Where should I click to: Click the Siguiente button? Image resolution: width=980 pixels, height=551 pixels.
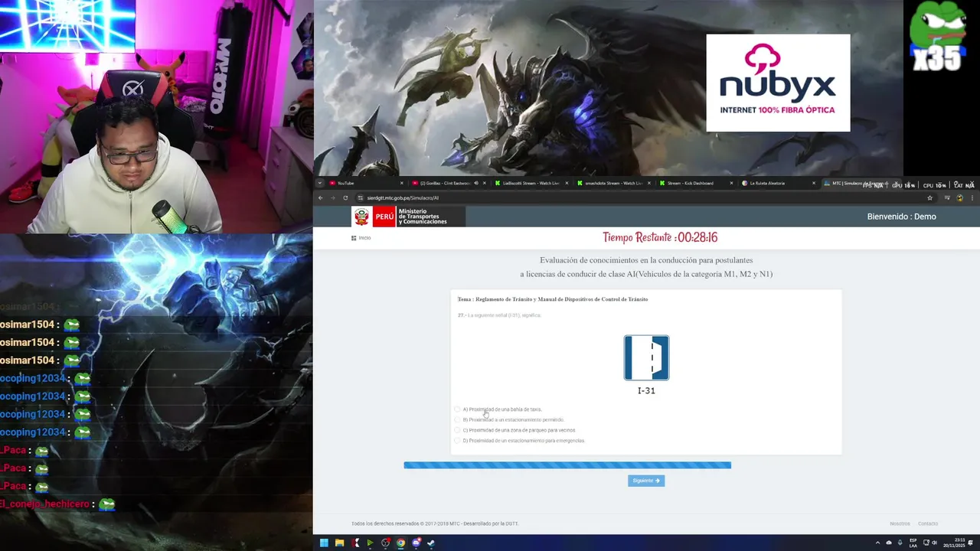[646, 481]
